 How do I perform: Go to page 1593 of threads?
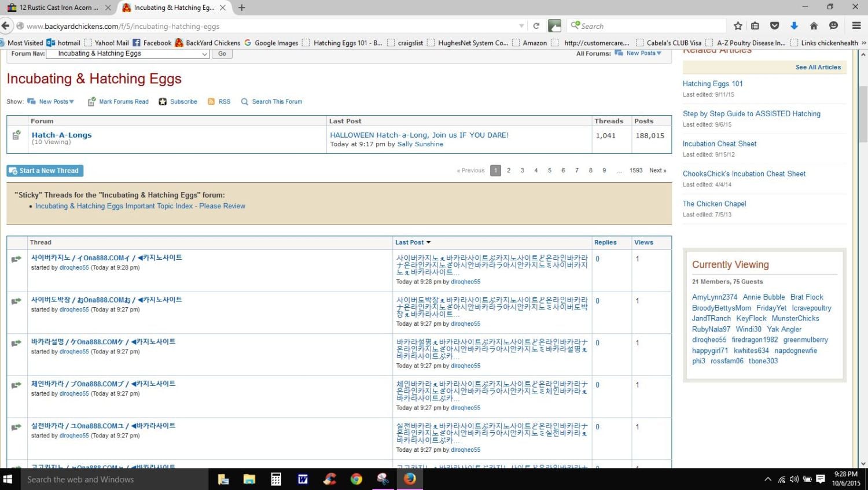coord(635,171)
